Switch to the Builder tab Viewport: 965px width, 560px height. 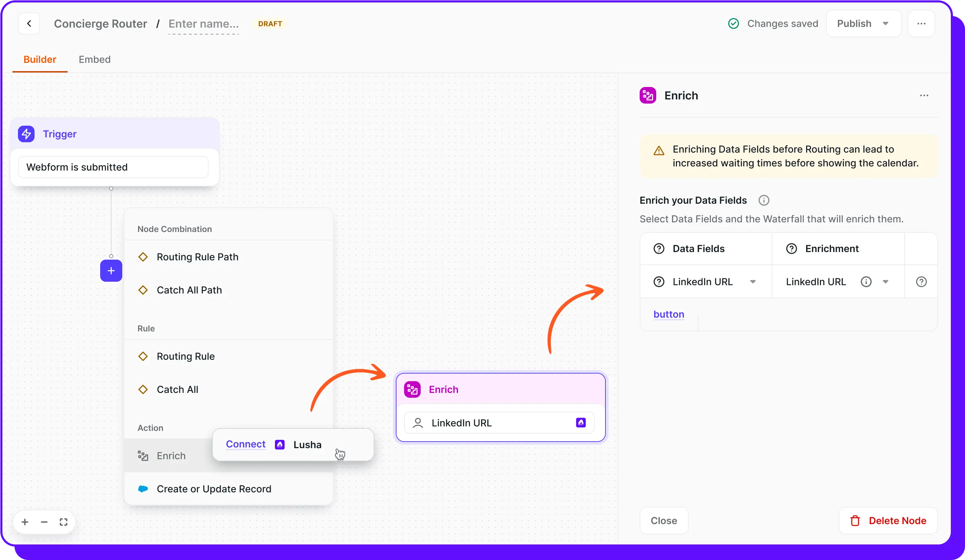(40, 60)
